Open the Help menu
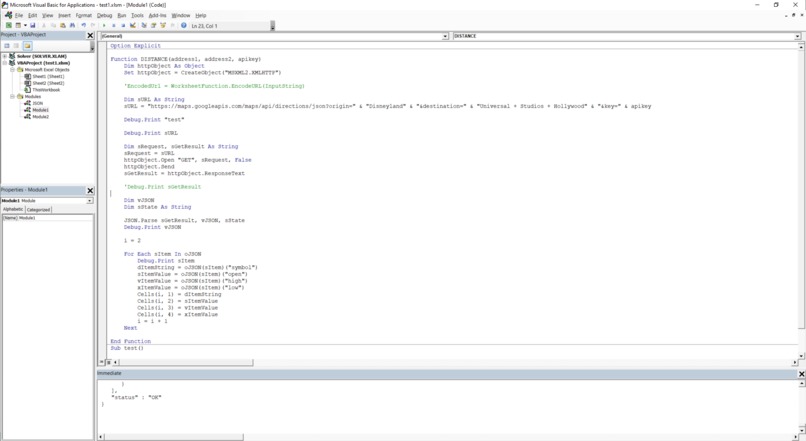 (x=200, y=15)
